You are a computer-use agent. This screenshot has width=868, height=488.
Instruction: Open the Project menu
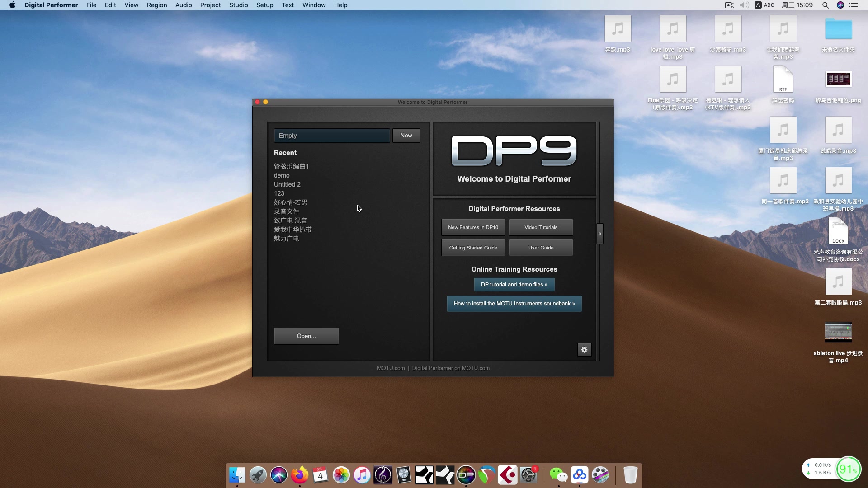pos(210,5)
